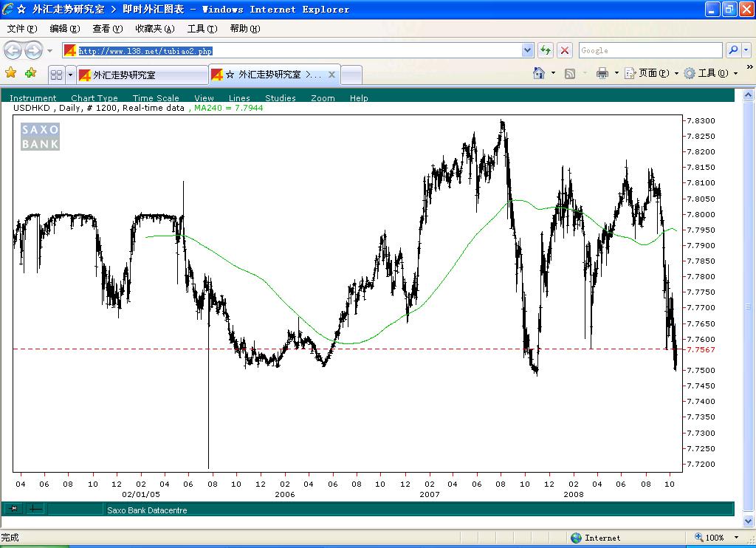Screen dimensions: 756x548
Task: Open the 查看(V) menu
Action: click(x=108, y=29)
